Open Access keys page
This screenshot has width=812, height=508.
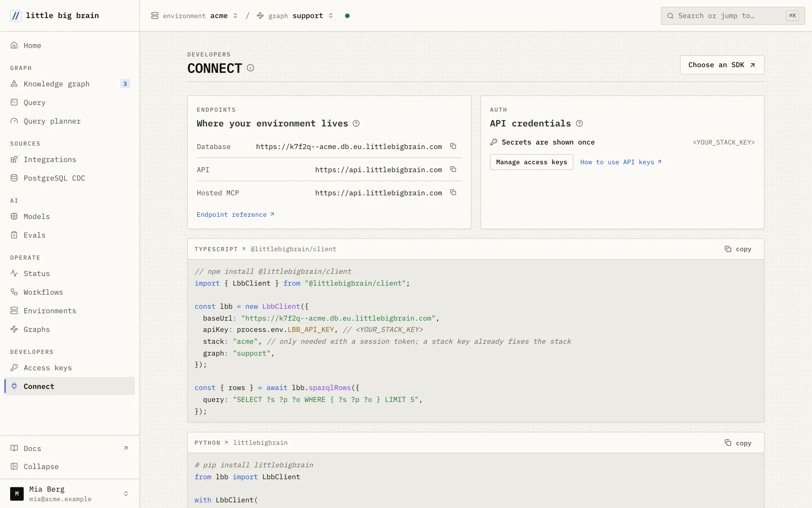click(69, 368)
